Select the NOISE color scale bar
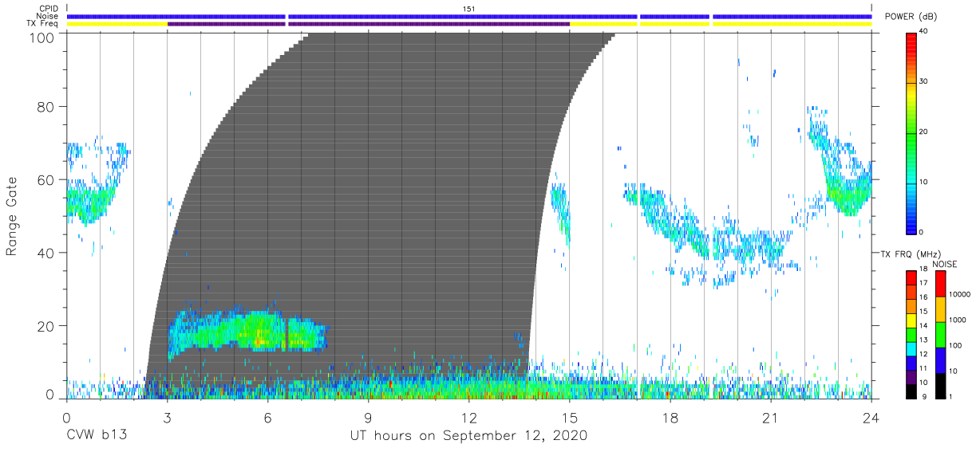This screenshot has width=980, height=452. click(x=939, y=334)
